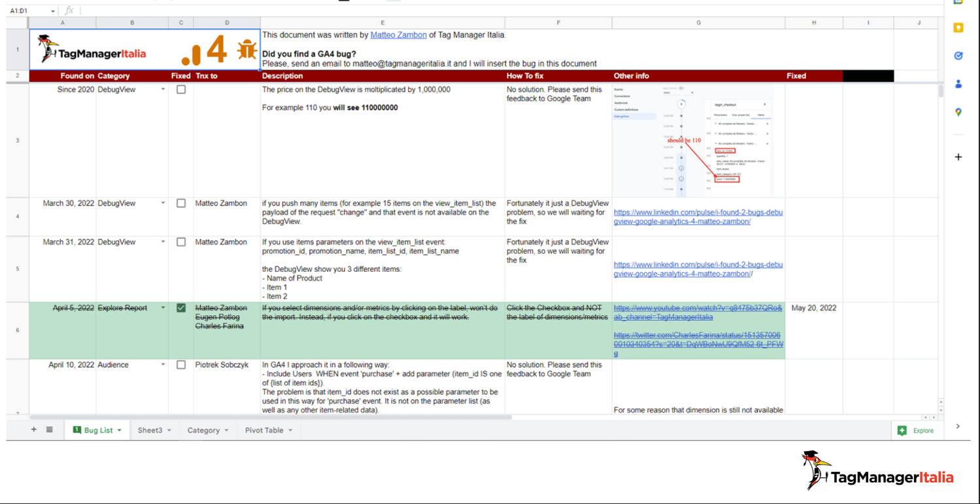The image size is (980, 504).
Task: Click the fx formula icon
Action: [69, 10]
